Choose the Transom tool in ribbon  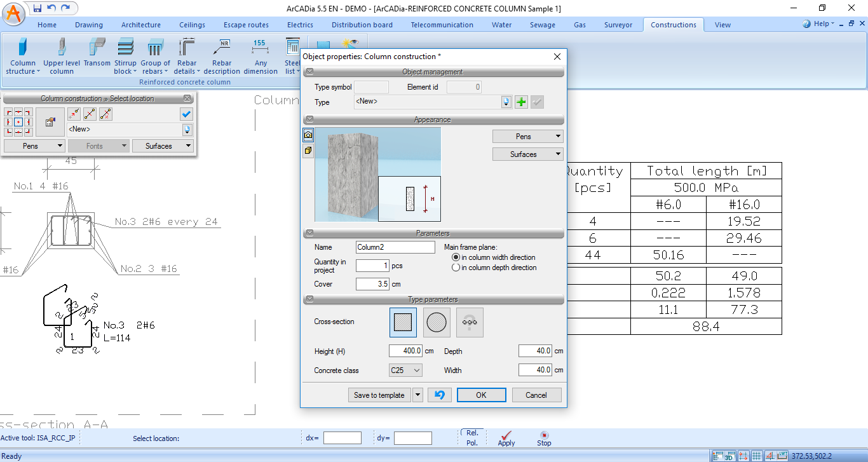pyautogui.click(x=97, y=56)
